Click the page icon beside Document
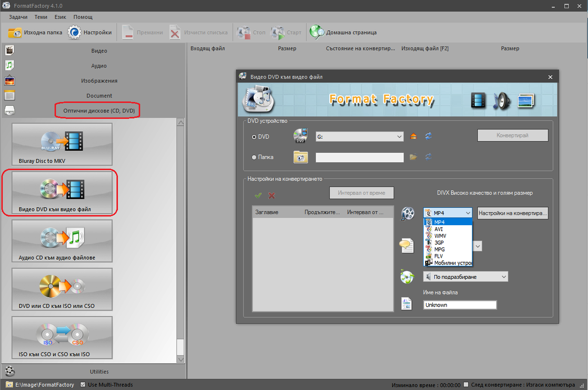 pos(10,96)
